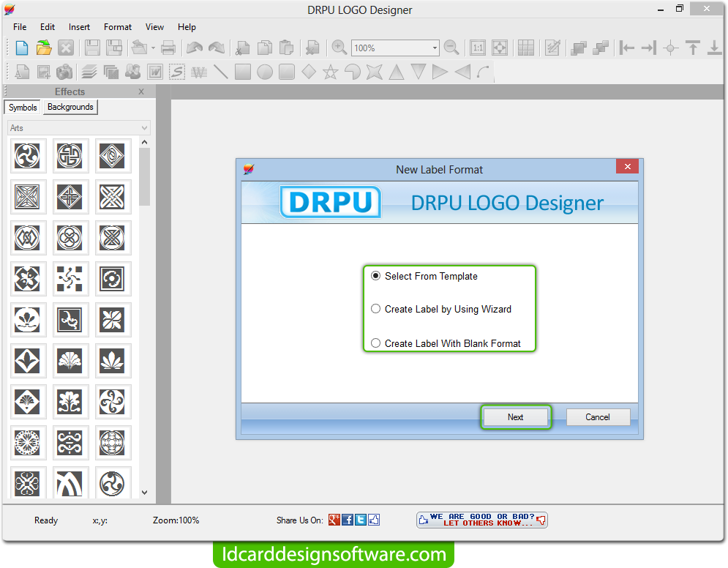Screen dimensions: 728x568
Task: Select the Line drawing tool
Action: (222, 72)
